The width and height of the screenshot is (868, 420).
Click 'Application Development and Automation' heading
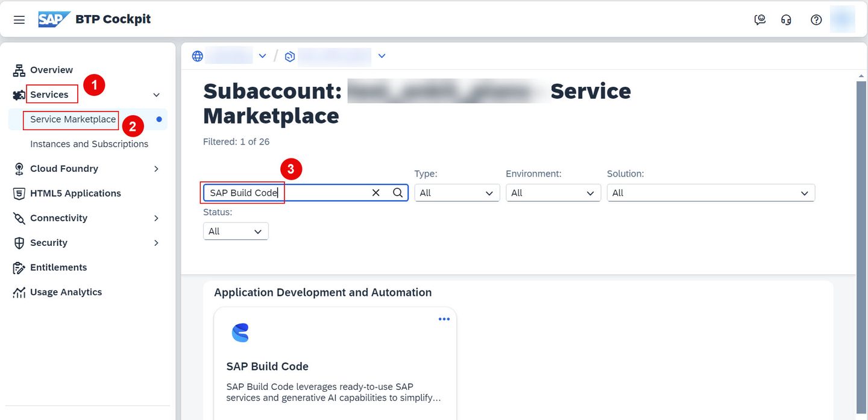point(323,292)
